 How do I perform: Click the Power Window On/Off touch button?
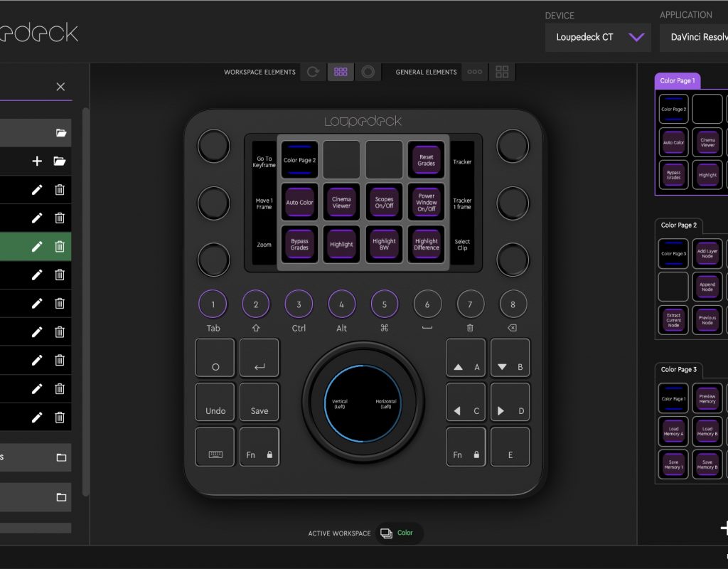pyautogui.click(x=427, y=202)
